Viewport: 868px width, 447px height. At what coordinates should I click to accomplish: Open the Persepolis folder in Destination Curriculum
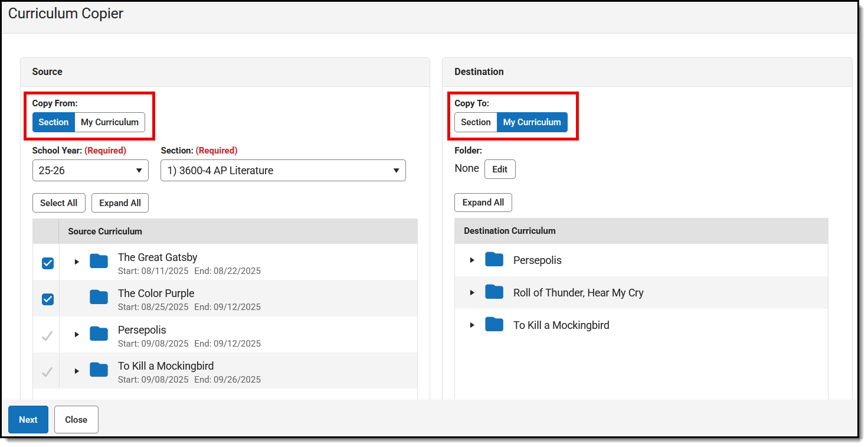coord(494,259)
